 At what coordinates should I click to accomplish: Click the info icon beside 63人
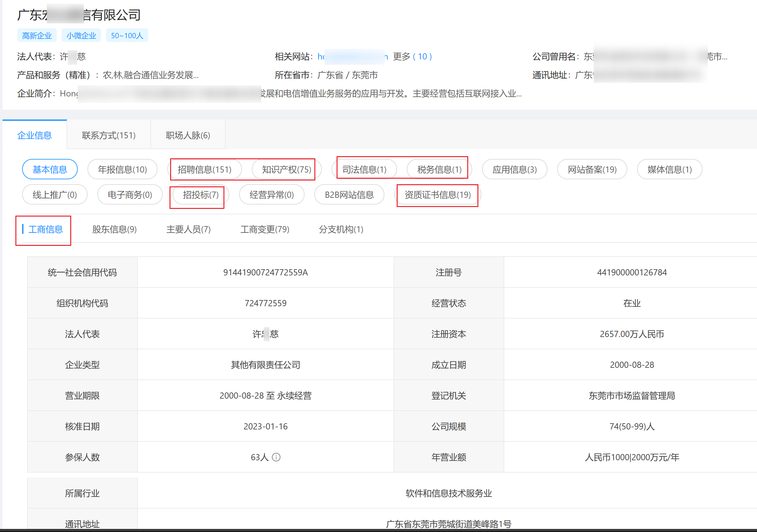(x=276, y=457)
